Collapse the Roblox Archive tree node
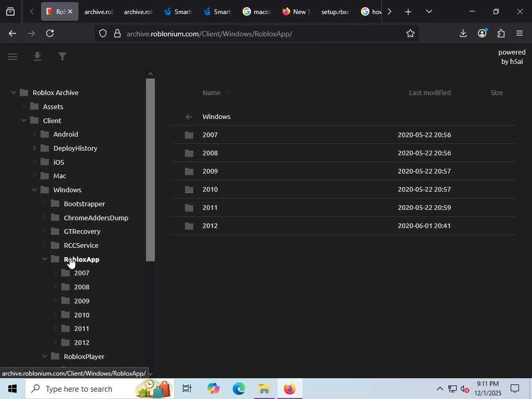Image resolution: width=532 pixels, height=399 pixels. [x=13, y=92]
